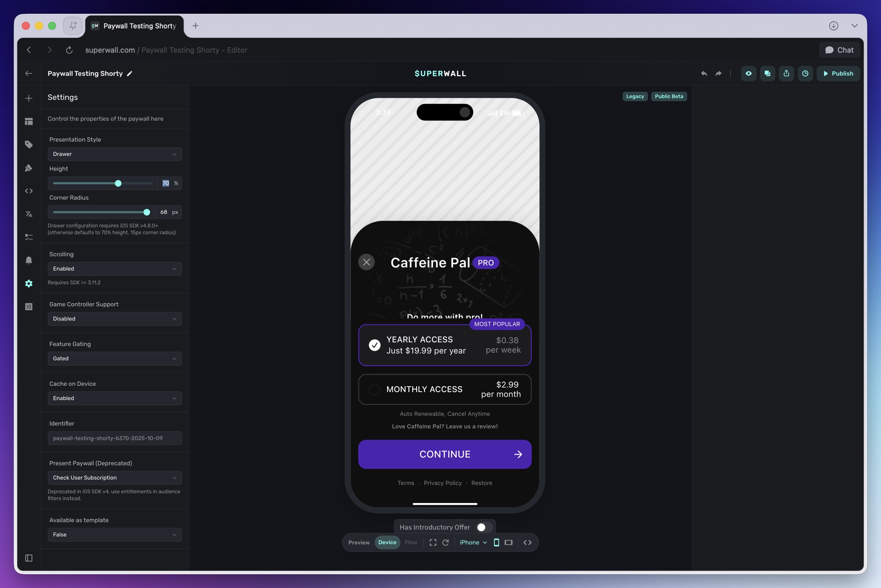Screen dimensions: 881x588
Task: Select the Paywall Testing Shorty browser tab
Action: [135, 26]
